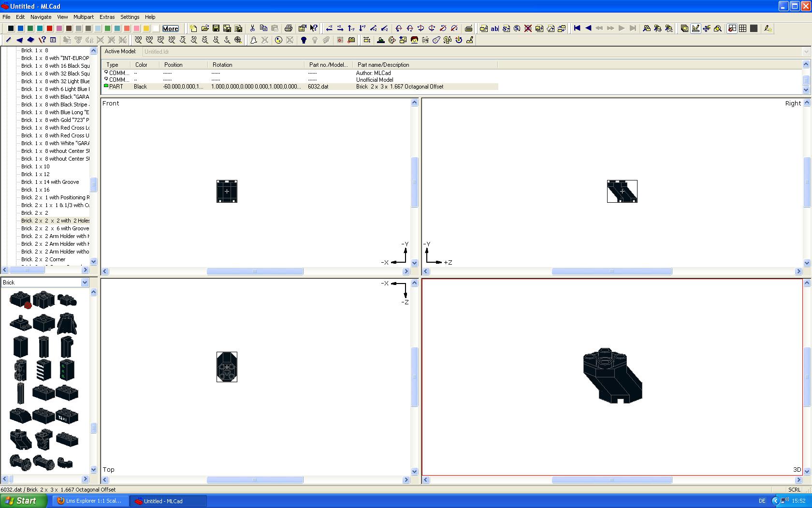Image resolution: width=812 pixels, height=508 pixels.
Task: Jump to first step playback icon
Action: pos(577,29)
